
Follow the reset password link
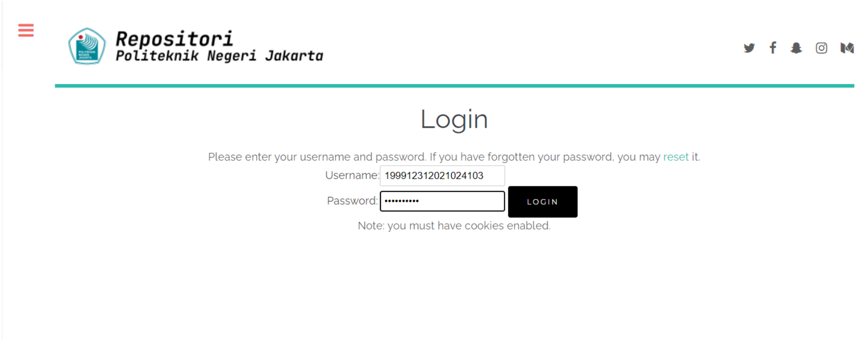click(676, 157)
